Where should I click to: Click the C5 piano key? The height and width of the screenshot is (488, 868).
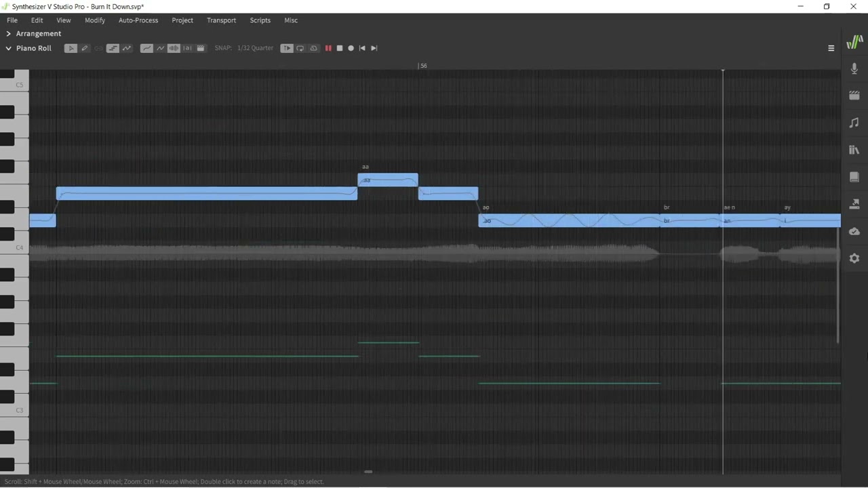click(x=14, y=85)
